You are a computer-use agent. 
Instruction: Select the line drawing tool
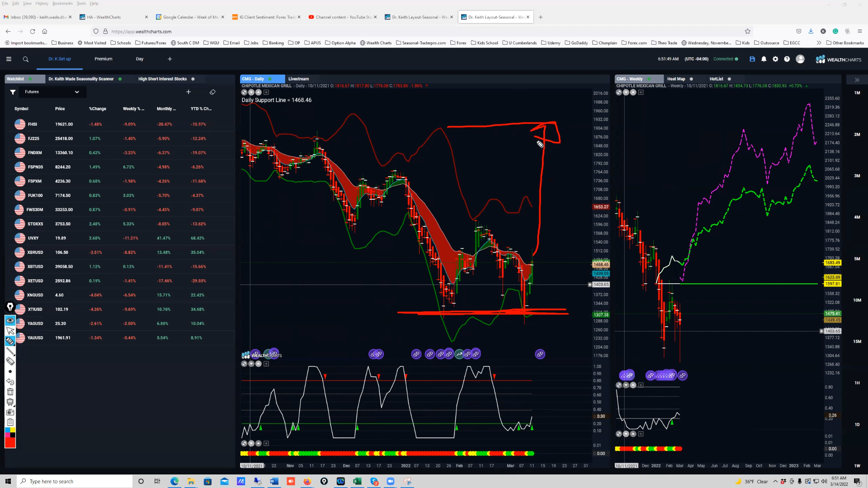[10, 351]
